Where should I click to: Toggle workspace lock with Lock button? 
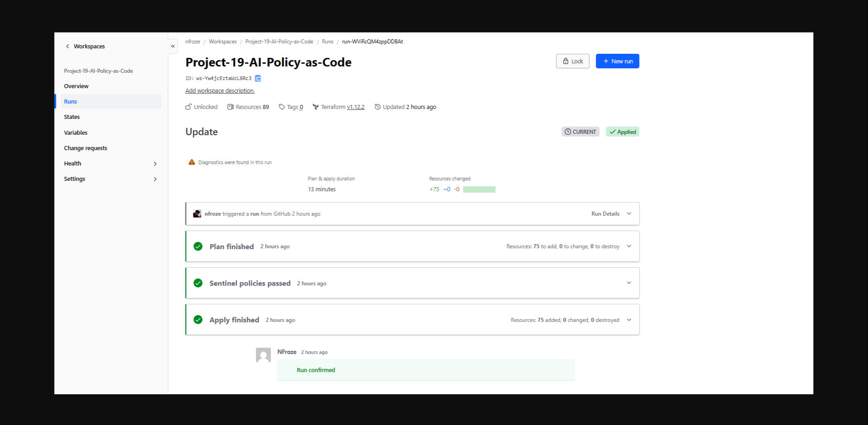click(x=572, y=61)
